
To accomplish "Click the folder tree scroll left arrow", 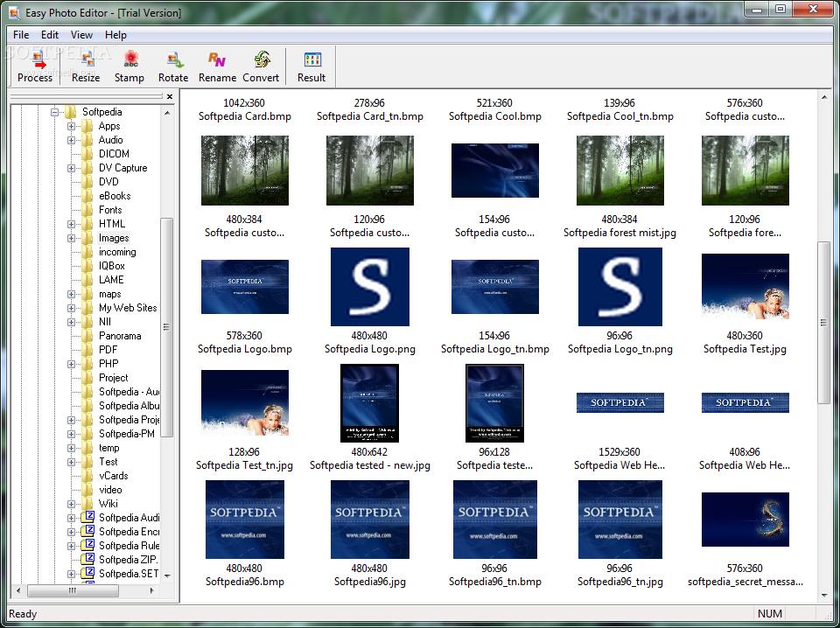I will tap(18, 590).
